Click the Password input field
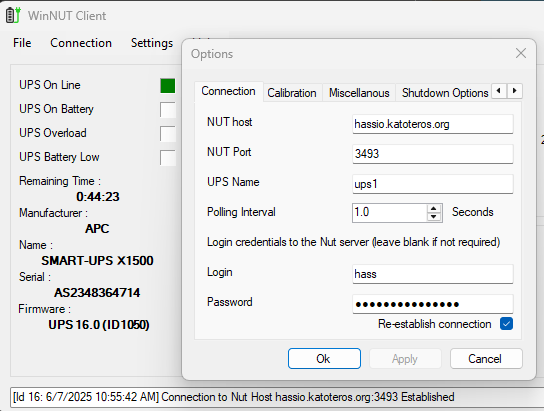The height and width of the screenshot is (411, 544). 433,304
